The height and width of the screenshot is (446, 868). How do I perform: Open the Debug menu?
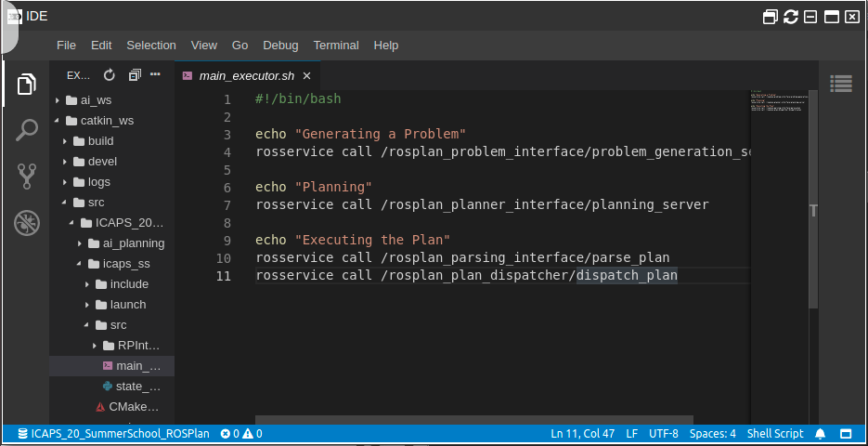pyautogui.click(x=280, y=46)
